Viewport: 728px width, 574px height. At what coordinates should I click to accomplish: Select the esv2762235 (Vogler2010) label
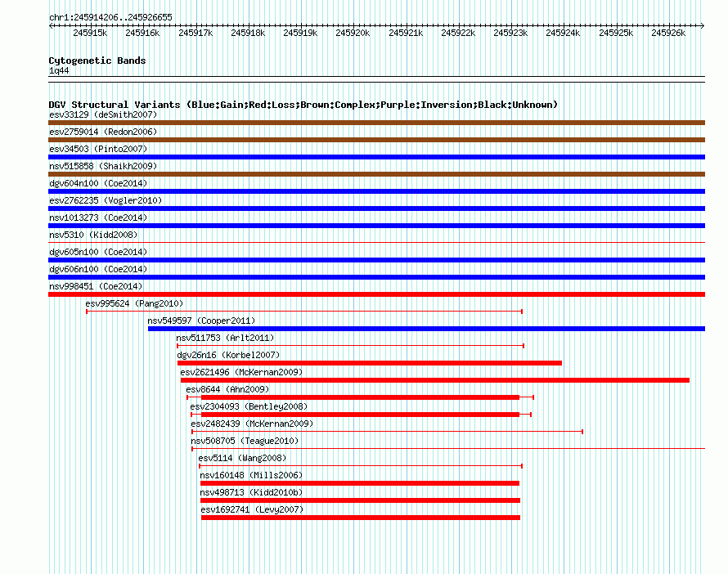click(106, 200)
